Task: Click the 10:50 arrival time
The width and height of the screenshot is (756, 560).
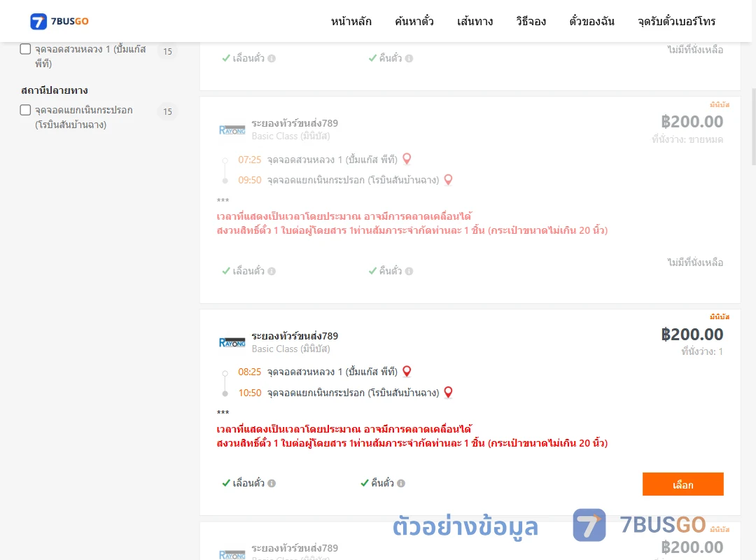Action: pos(250,393)
